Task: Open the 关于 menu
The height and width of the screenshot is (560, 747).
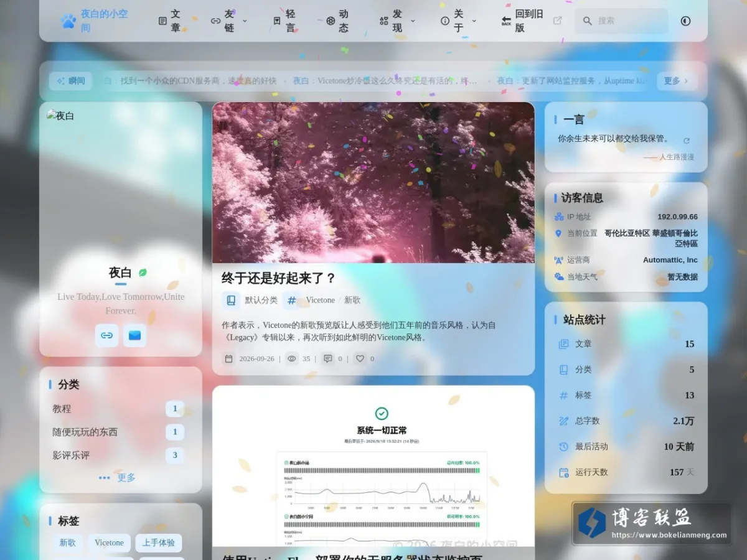Action: pyautogui.click(x=453, y=21)
